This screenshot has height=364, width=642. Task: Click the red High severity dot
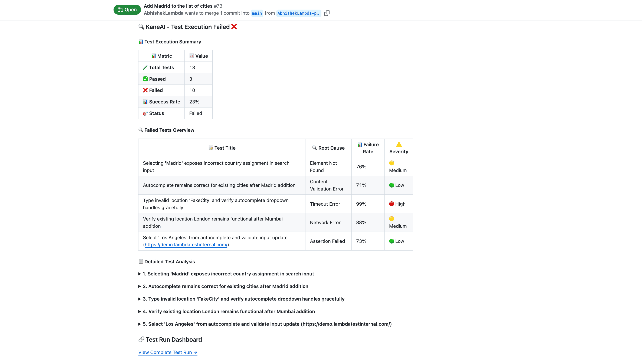click(x=392, y=204)
